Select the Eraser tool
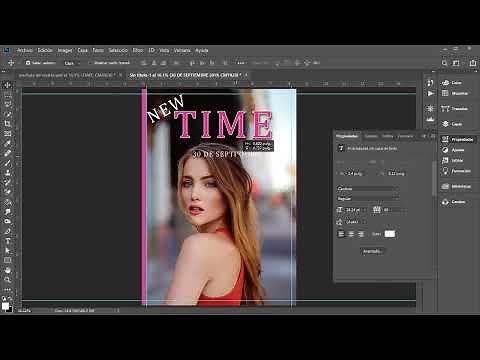 coord(7,192)
